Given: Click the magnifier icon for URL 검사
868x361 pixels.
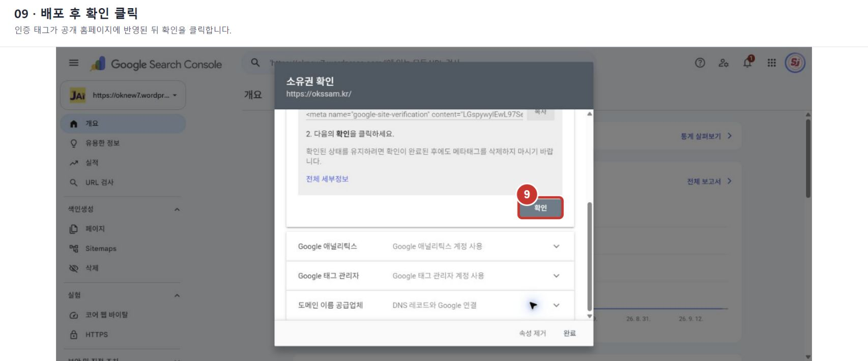Looking at the screenshot, I should point(74,183).
